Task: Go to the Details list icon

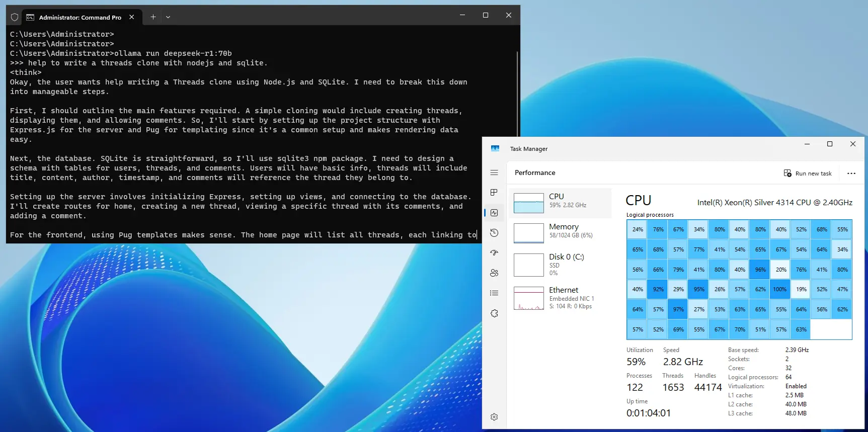Action: point(494,293)
